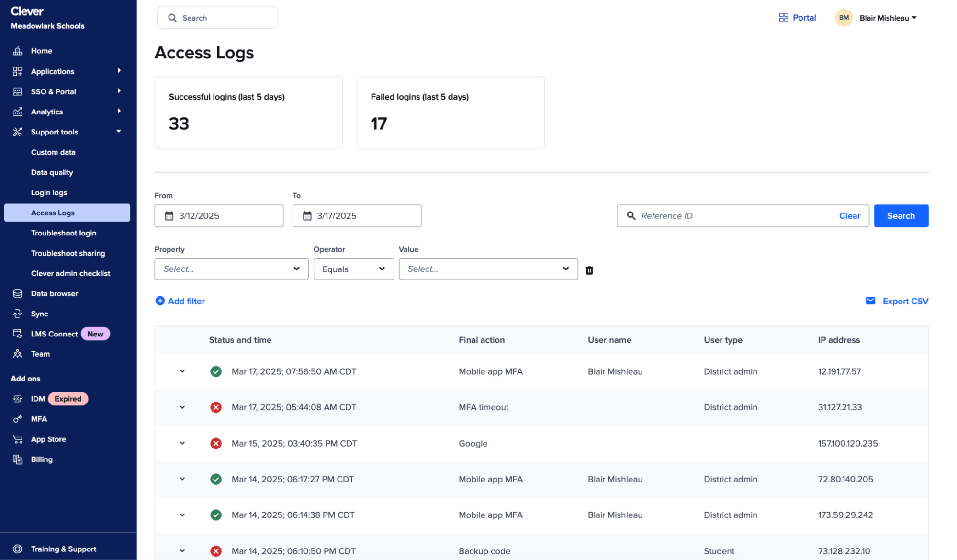The height and width of the screenshot is (560, 957).
Task: Open Data browser using its database icon
Action: click(17, 293)
